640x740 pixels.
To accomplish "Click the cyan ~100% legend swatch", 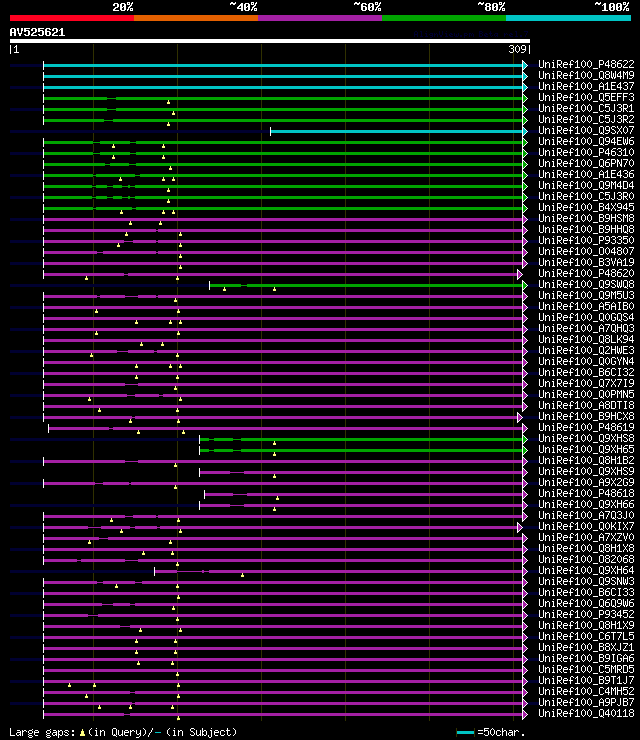I will (x=568, y=18).
